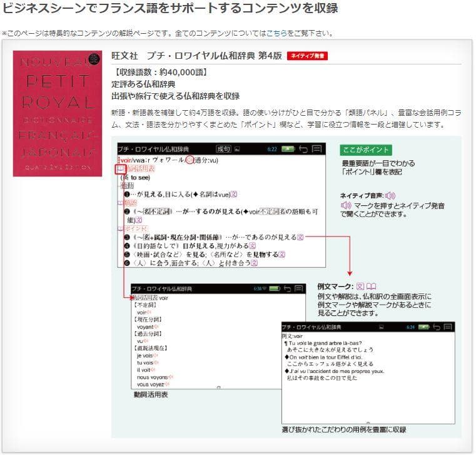476x455 pixels.
Task: Click the (英 to see) line
Action: point(135,178)
